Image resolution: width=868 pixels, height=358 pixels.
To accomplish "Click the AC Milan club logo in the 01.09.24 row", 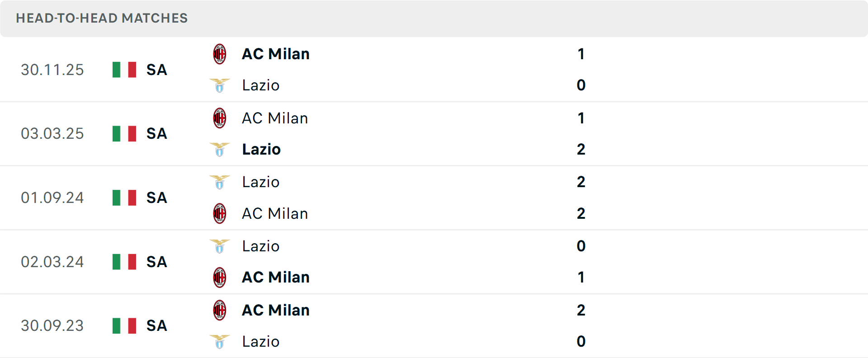I will point(220,213).
